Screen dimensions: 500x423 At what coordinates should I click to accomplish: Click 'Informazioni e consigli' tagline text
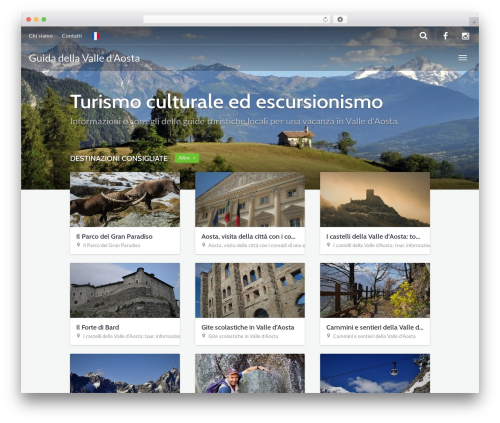(235, 121)
